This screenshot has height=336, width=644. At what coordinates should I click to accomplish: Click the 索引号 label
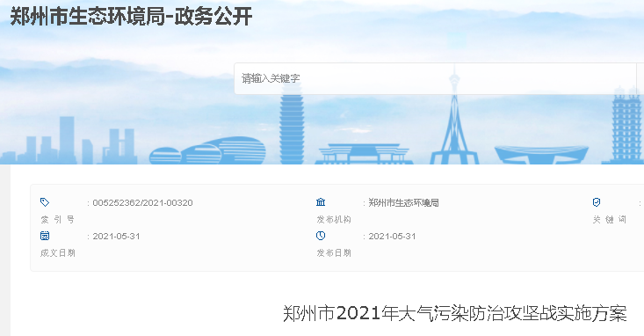pyautogui.click(x=57, y=220)
